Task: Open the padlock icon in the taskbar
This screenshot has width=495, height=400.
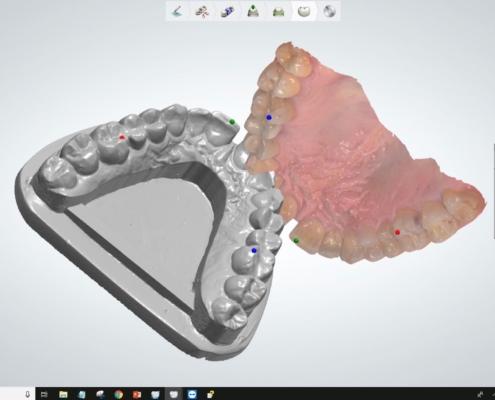Action: point(210,395)
